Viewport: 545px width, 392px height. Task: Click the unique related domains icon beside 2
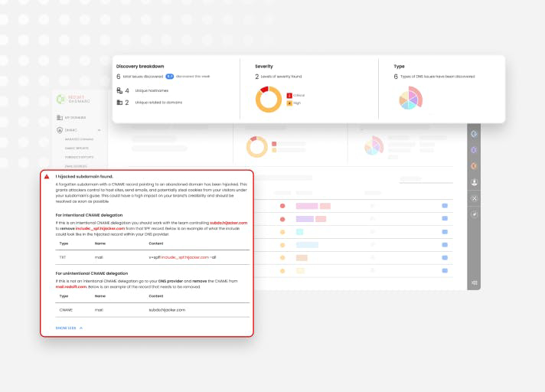(119, 102)
